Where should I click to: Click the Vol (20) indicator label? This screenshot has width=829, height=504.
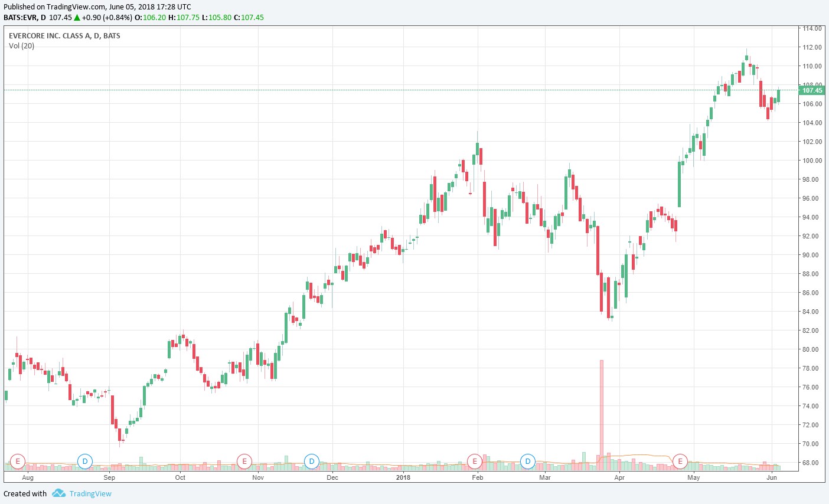(21, 46)
